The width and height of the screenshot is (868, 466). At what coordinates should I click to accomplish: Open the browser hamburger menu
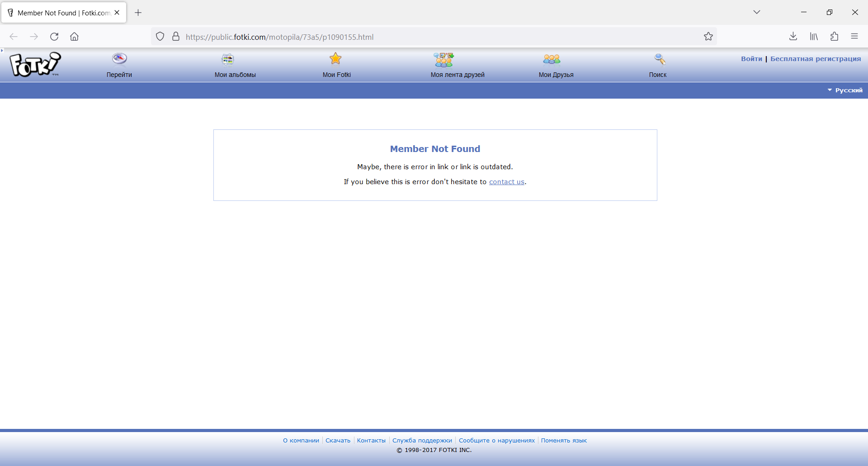(x=854, y=37)
